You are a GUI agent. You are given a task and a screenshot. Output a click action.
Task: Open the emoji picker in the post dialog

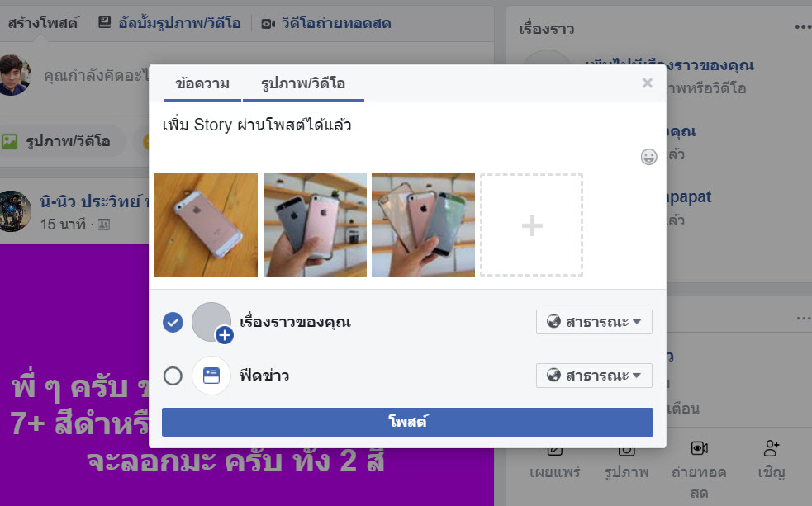coord(648,157)
